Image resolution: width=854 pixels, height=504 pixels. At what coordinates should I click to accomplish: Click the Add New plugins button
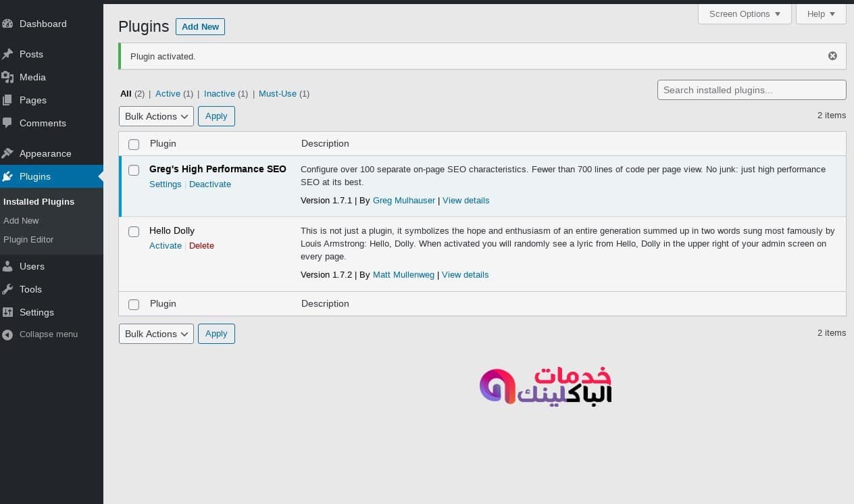click(x=200, y=26)
